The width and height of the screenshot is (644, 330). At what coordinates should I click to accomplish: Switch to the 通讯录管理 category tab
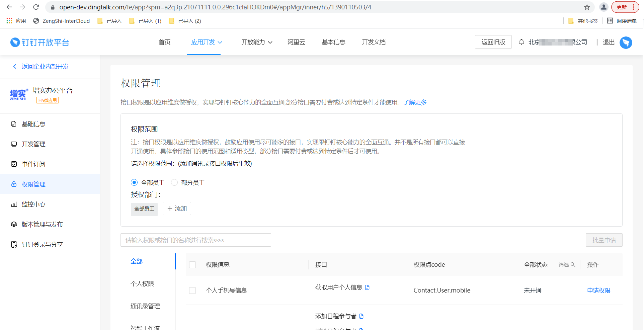(145, 306)
